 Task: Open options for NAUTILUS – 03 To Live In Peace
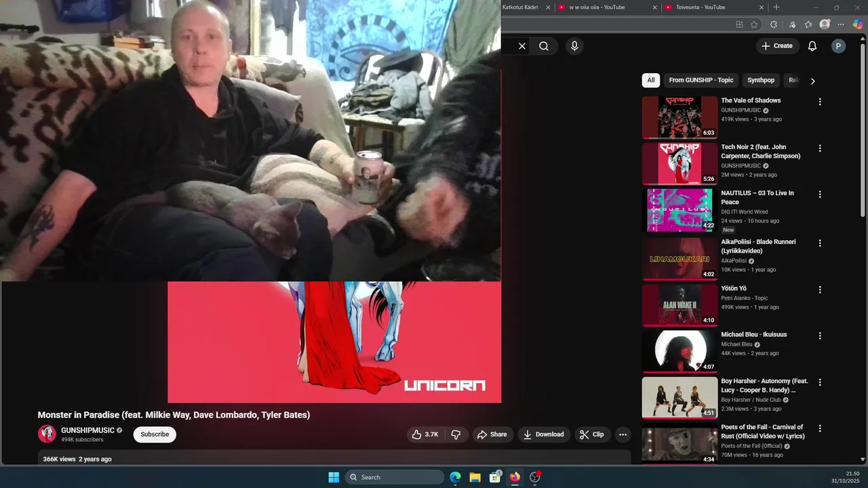pos(820,194)
